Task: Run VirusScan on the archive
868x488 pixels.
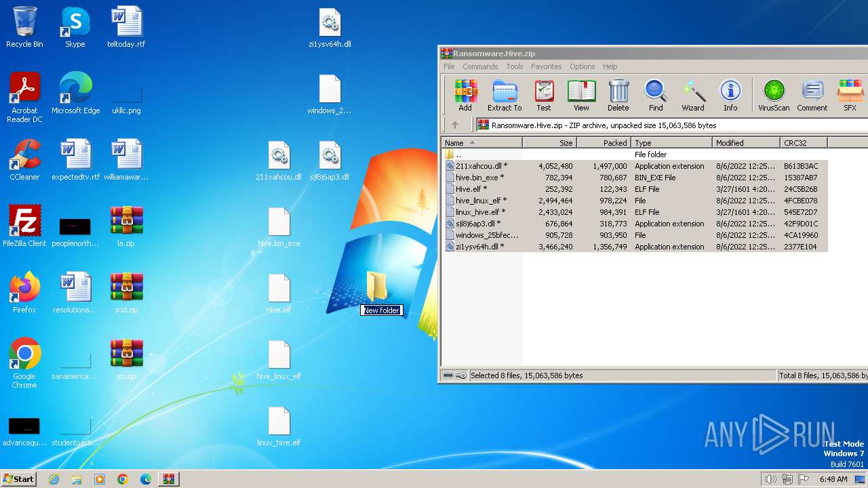Action: click(x=774, y=95)
